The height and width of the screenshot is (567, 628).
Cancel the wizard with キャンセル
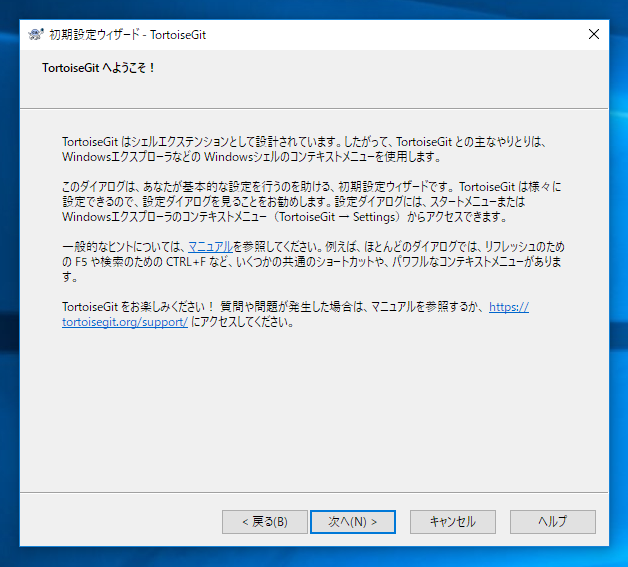coord(453,522)
